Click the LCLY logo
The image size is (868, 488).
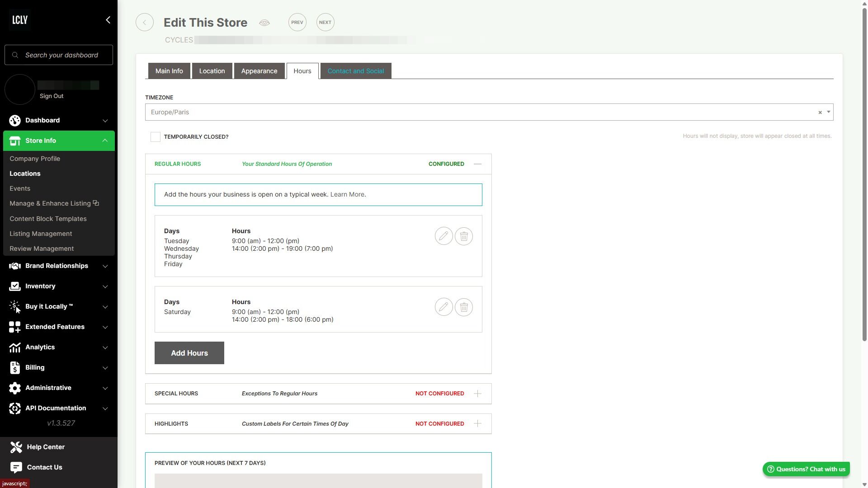(x=20, y=20)
